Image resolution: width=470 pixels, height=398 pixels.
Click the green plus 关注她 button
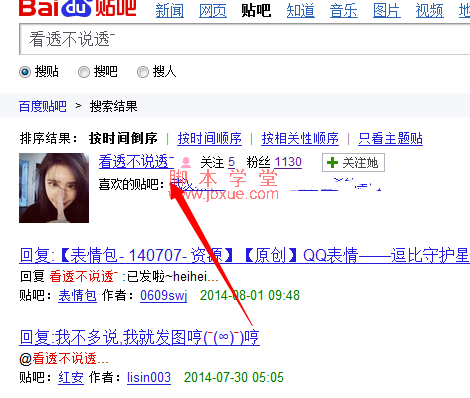tap(353, 163)
